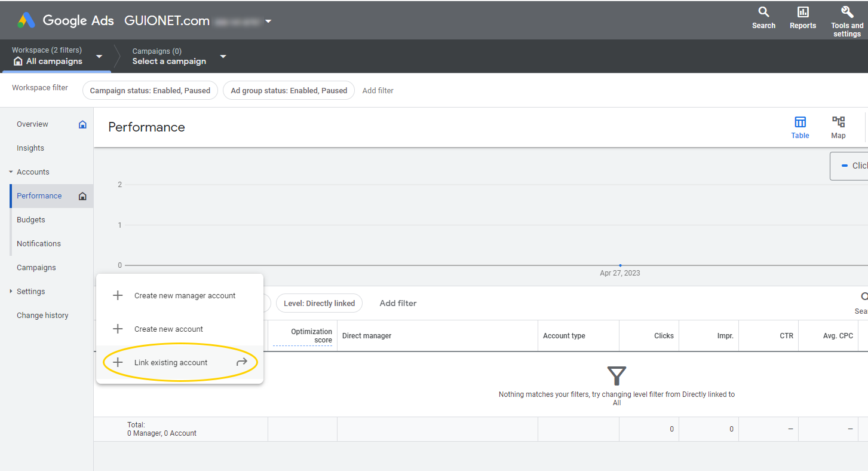Image resolution: width=868 pixels, height=471 pixels.
Task: Click the Total Impr. value 0
Action: point(731,429)
